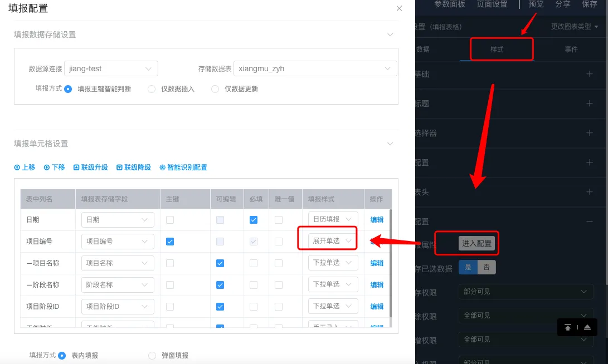Click the 进入配置 button
The height and width of the screenshot is (364, 608).
pos(476,243)
